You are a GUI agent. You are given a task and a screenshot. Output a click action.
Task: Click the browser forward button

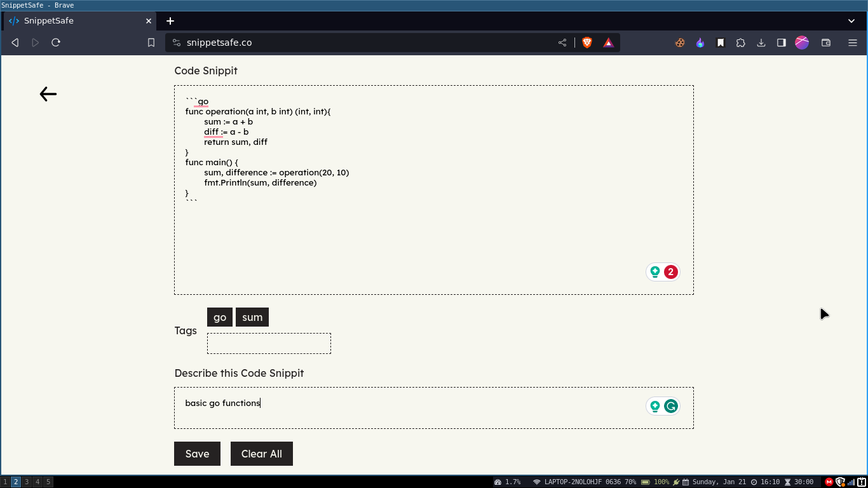click(x=36, y=43)
